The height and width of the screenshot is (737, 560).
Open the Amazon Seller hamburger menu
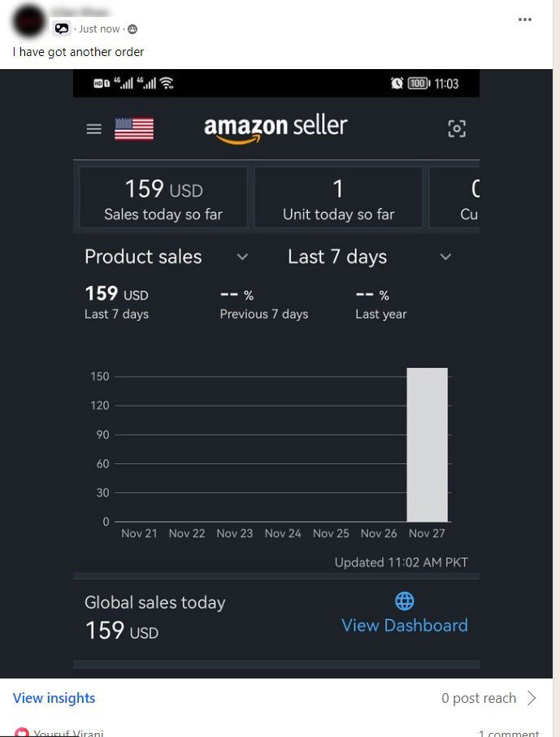point(94,129)
